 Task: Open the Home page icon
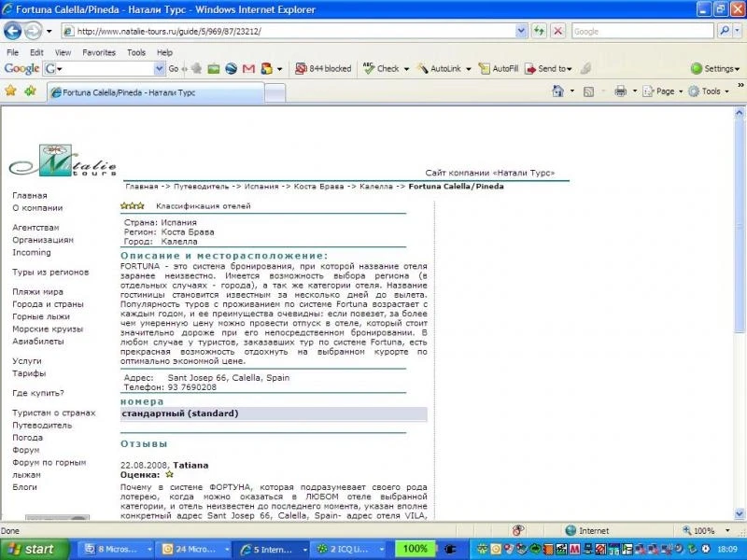[557, 91]
